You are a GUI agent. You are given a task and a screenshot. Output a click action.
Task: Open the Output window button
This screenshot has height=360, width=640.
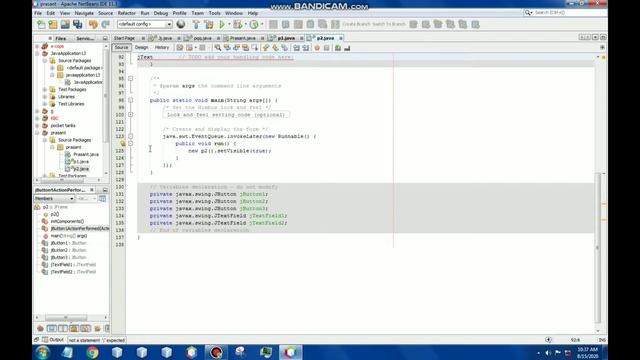pos(52,340)
